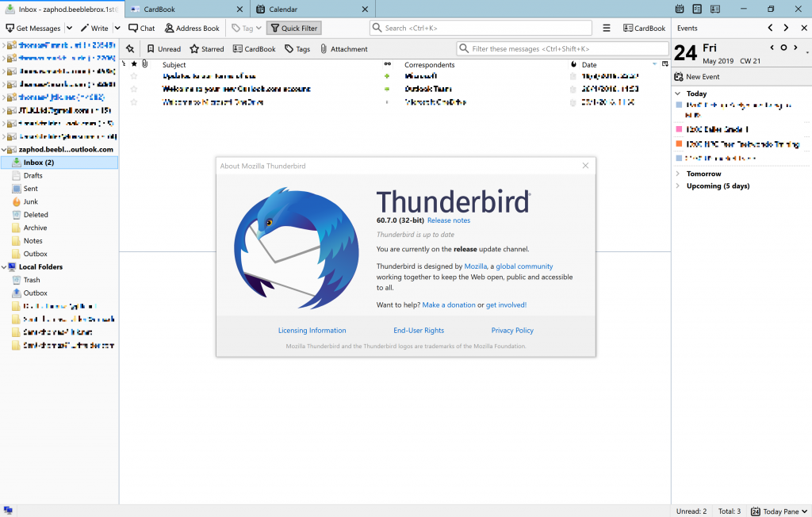
Task: Select the Inbox tab
Action: [62, 10]
